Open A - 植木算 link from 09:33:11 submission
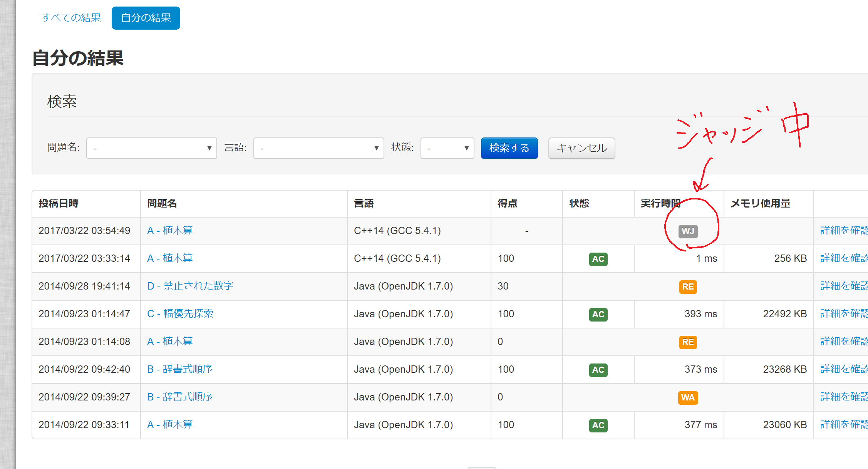The image size is (868, 469). pos(170,425)
